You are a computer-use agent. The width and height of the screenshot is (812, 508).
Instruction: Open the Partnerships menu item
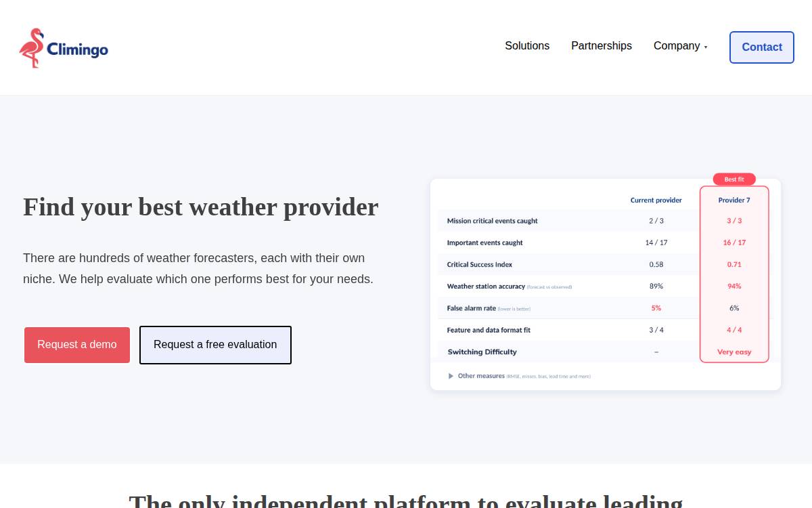point(602,46)
